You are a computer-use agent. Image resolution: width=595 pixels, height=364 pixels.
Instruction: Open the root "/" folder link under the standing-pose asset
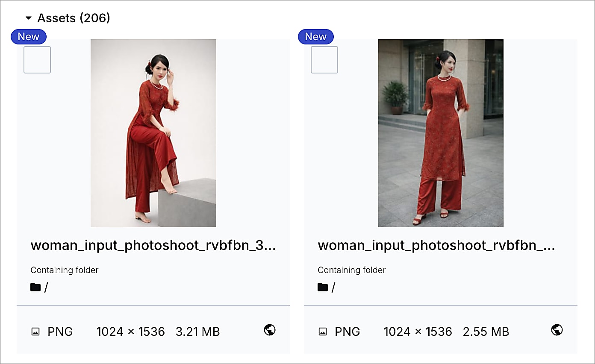(333, 287)
